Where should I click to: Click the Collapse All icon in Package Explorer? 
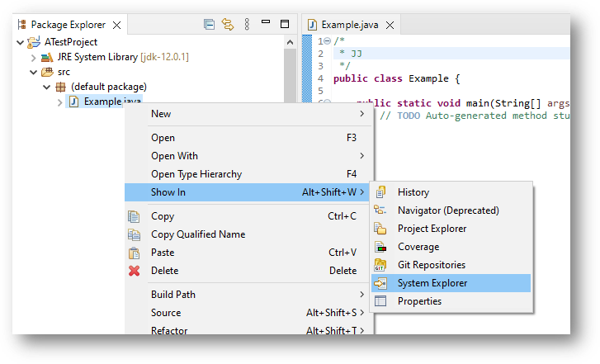tap(210, 25)
